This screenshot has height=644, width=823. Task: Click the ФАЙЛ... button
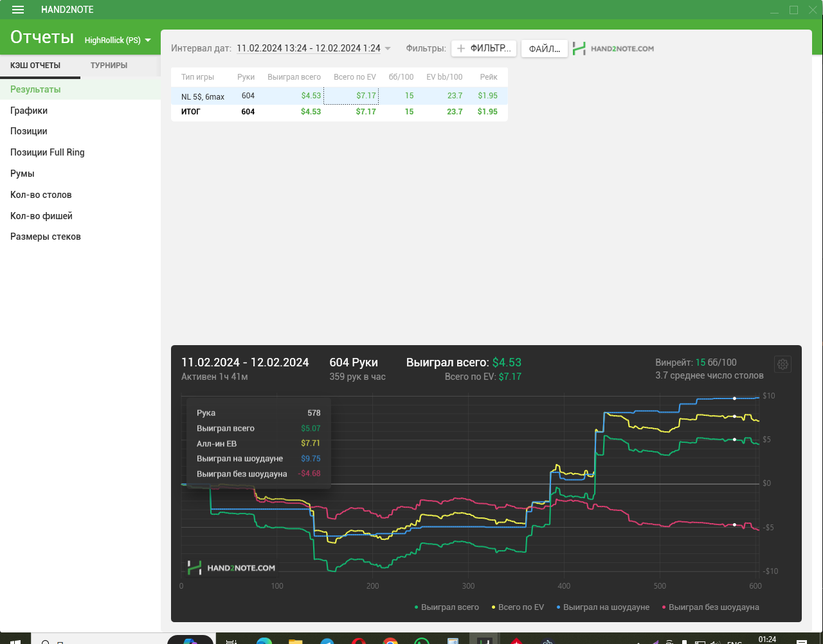pos(544,49)
